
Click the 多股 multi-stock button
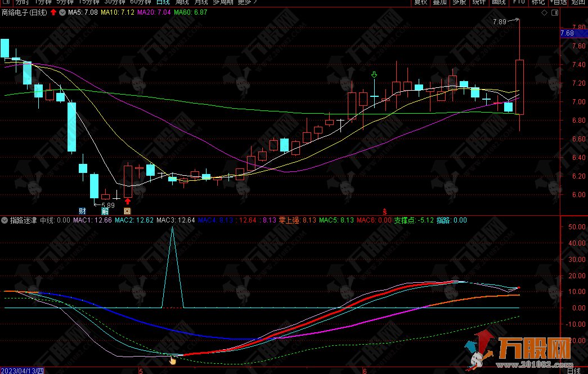(459, 2)
